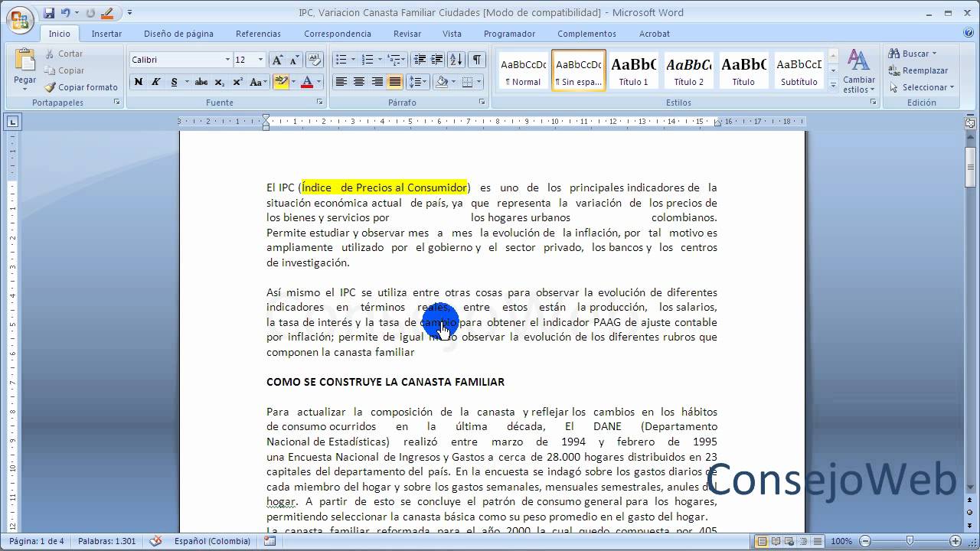The width and height of the screenshot is (980, 551).
Task: Click Seleccionar button
Action: 922,87
